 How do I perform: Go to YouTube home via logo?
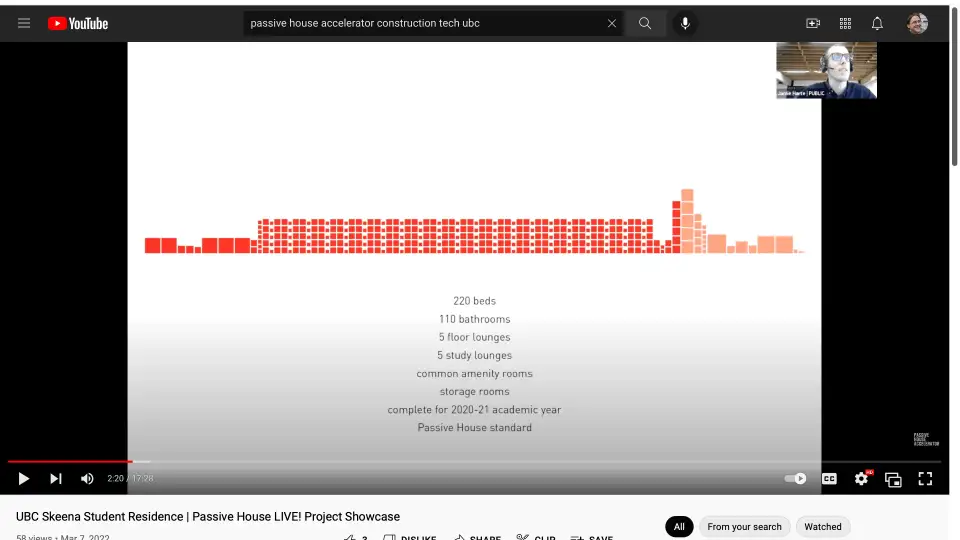point(78,23)
